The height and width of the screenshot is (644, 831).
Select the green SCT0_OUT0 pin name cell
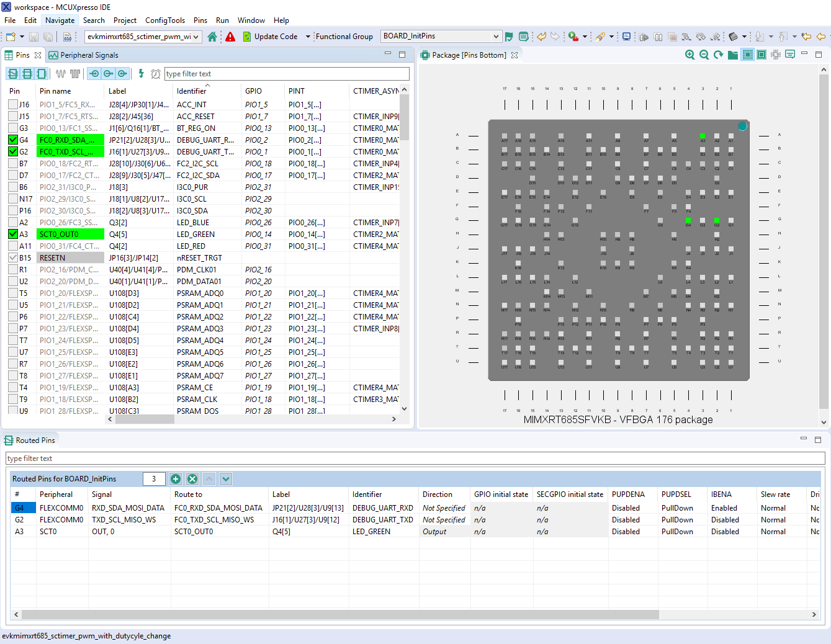(x=70, y=235)
